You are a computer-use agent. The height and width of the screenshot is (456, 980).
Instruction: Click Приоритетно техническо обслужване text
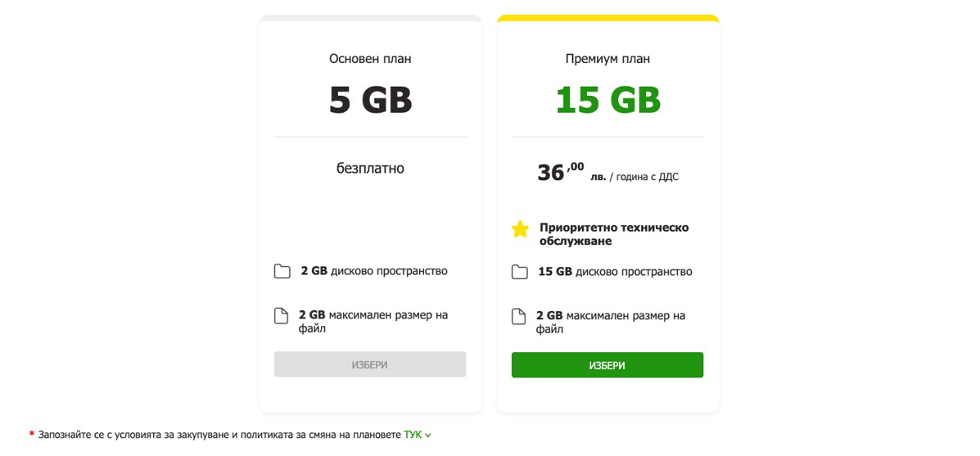[614, 234]
